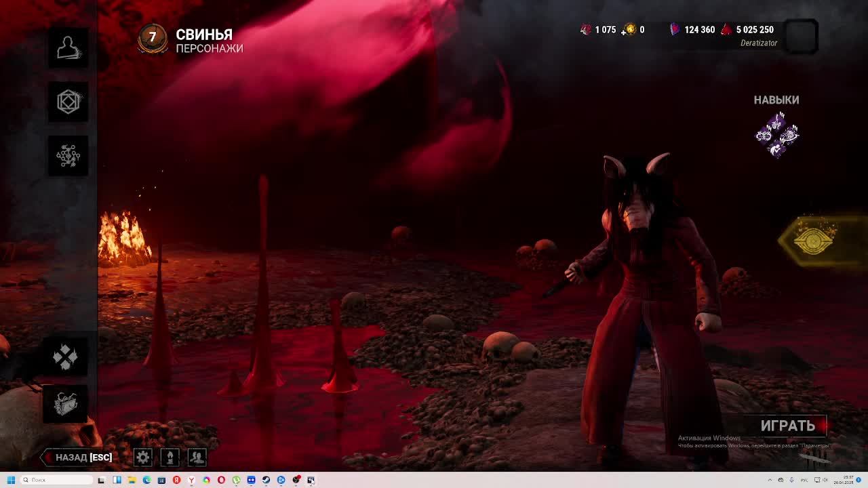Viewport: 868px width, 488px height.
Task: Open the crate Store icon in the sidebar
Action: 66,404
